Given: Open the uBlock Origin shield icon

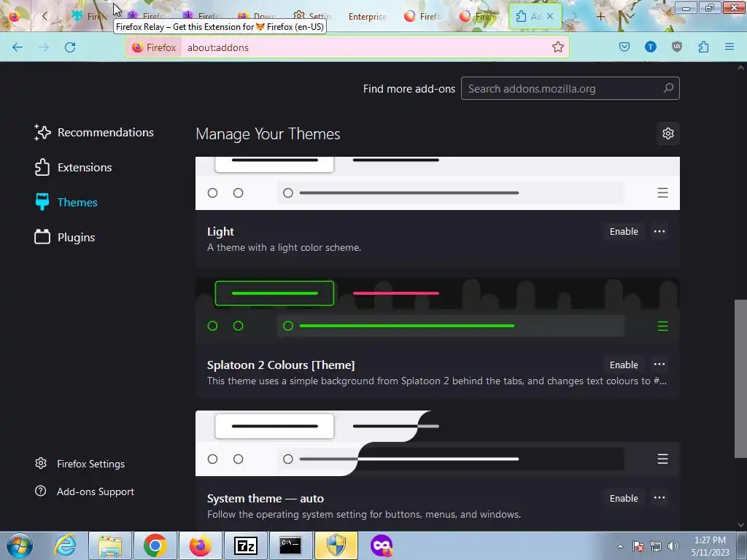Looking at the screenshot, I should pos(677,47).
